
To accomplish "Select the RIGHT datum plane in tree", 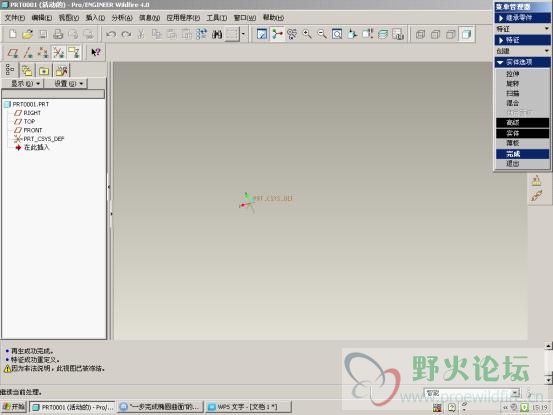I will tap(32, 113).
